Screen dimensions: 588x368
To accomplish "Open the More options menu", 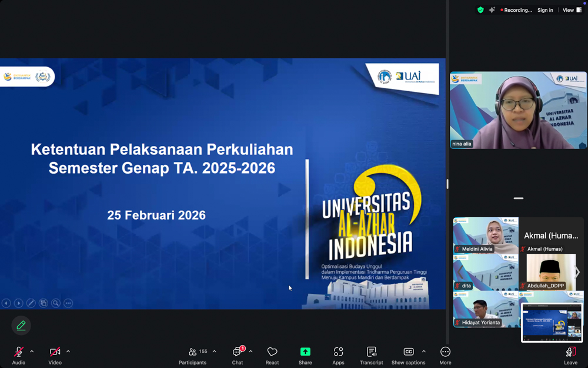I will tap(445, 352).
